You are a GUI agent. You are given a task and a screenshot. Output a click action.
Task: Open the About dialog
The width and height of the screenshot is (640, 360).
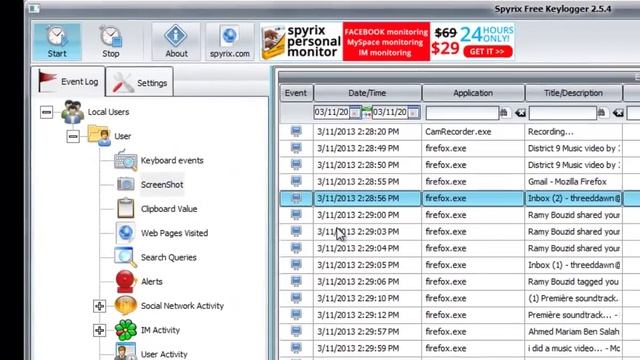(176, 41)
